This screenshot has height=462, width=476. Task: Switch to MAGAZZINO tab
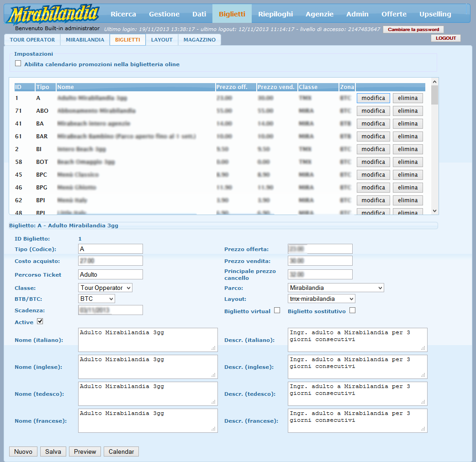click(x=200, y=40)
